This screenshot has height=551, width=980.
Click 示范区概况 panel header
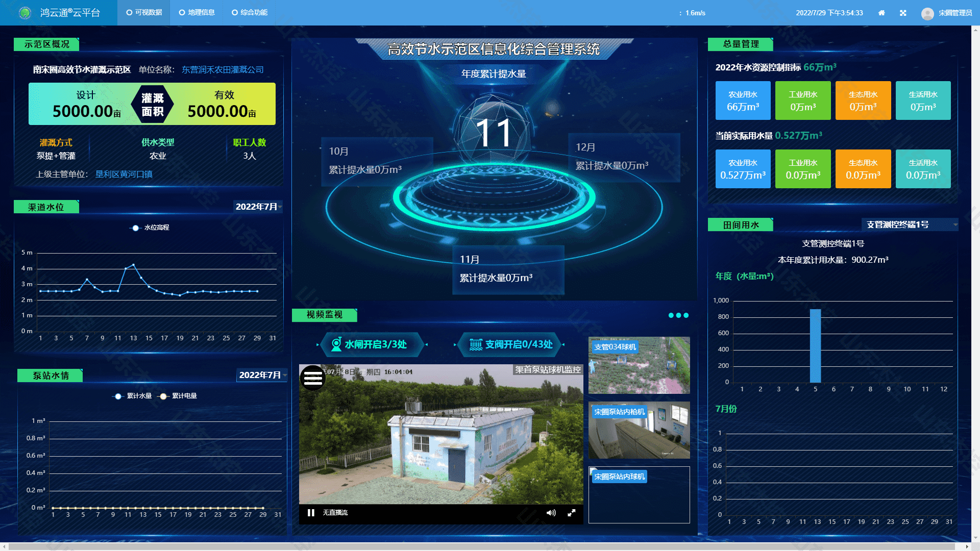46,44
